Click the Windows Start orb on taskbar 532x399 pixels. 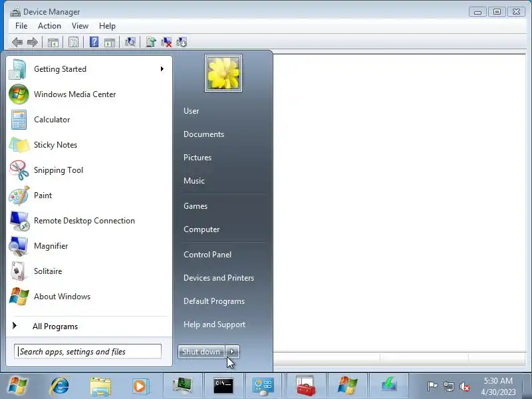pos(18,386)
